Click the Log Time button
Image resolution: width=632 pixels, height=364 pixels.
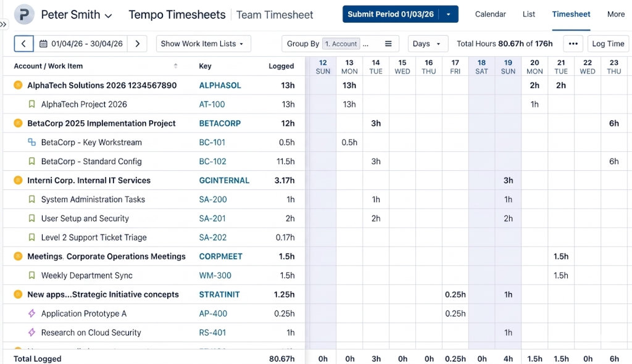608,44
